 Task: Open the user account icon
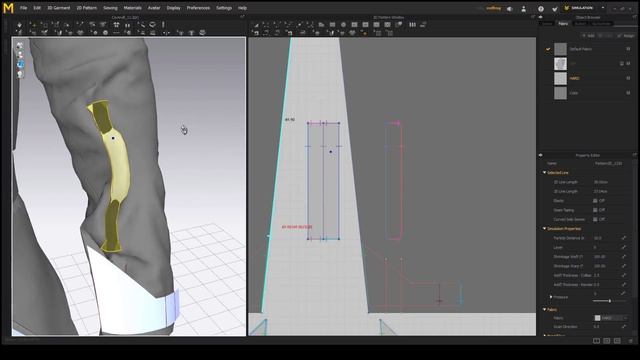[524, 9]
